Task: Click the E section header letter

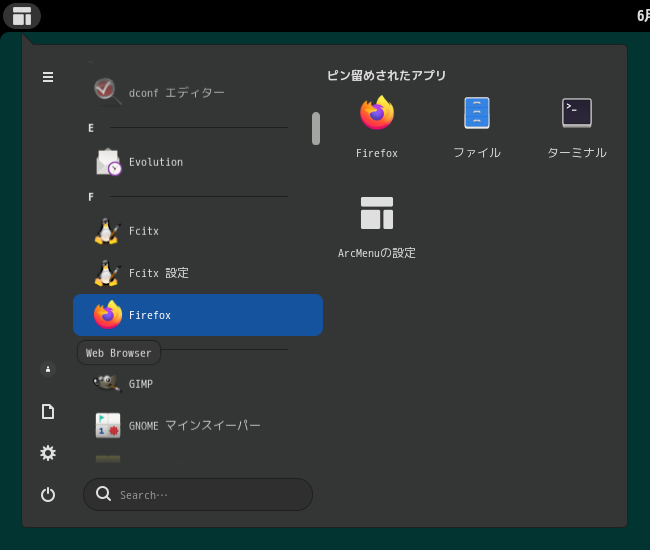Action: [91, 128]
